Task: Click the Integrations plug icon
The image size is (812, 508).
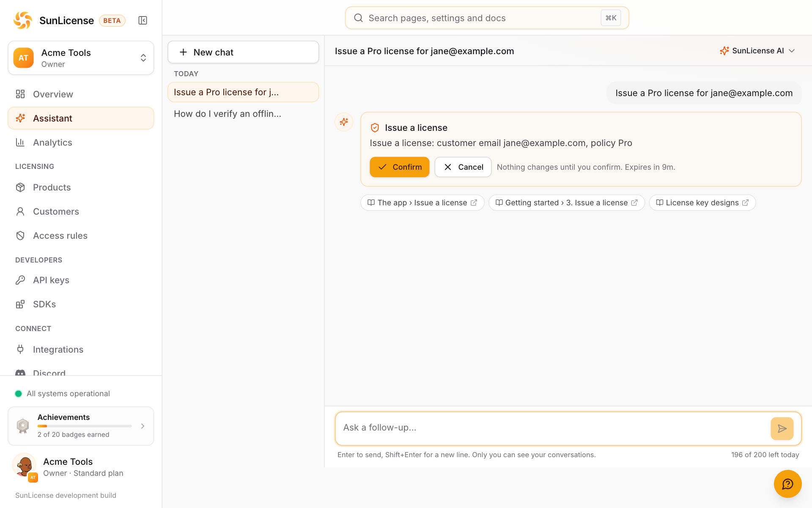Action: pyautogui.click(x=20, y=349)
